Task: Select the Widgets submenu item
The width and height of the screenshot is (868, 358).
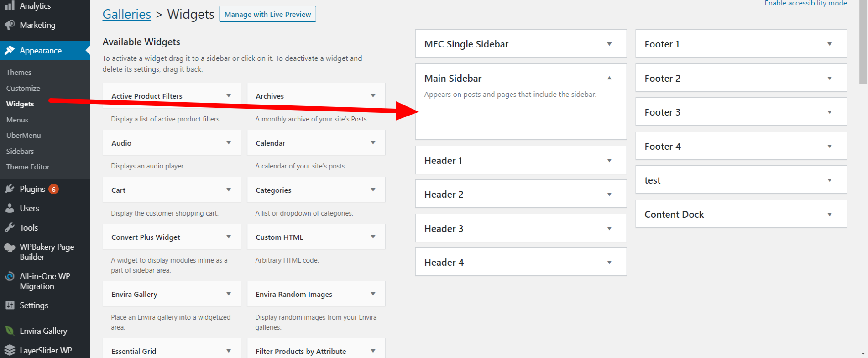Action: 20,104
